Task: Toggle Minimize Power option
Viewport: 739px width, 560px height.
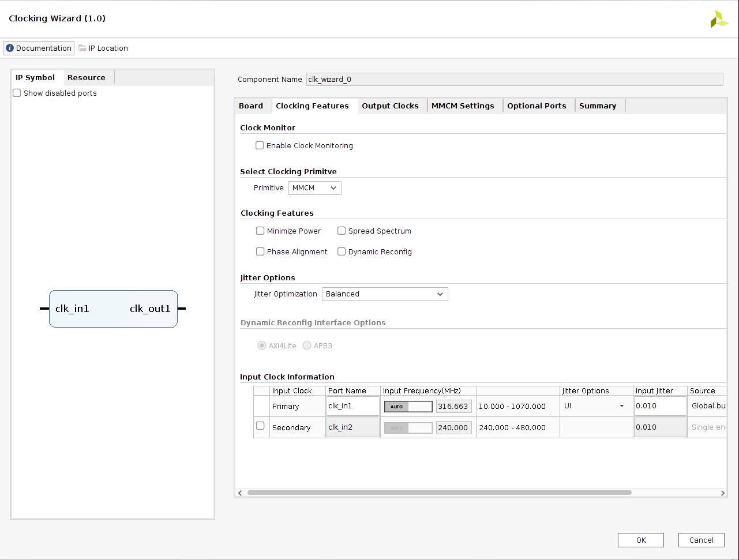Action: coord(260,231)
